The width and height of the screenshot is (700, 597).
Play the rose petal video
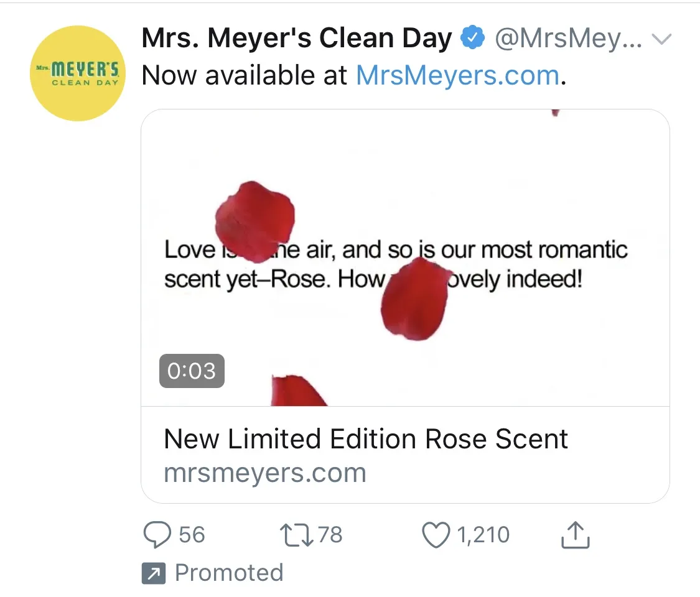[405, 187]
